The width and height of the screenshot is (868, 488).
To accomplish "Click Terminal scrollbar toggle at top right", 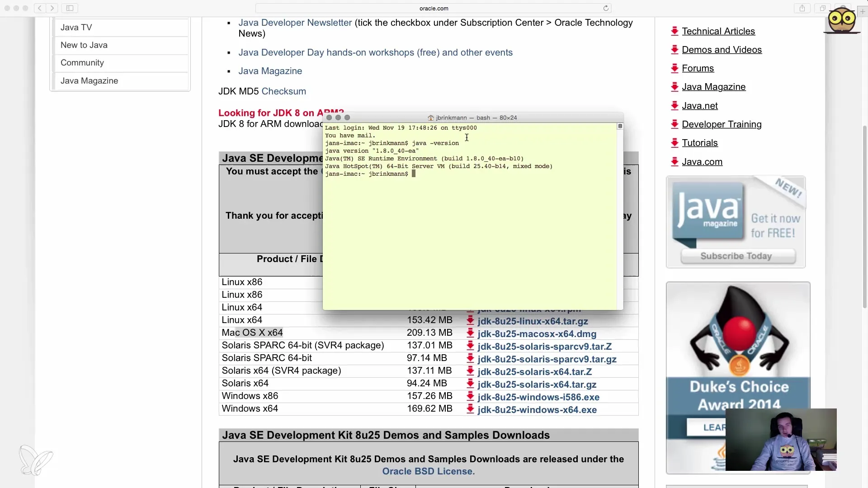I will pyautogui.click(x=620, y=127).
